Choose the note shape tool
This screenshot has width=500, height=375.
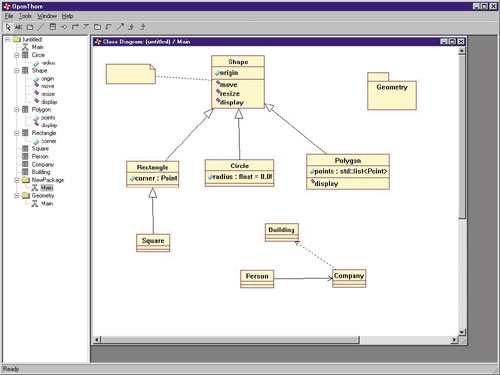[x=30, y=27]
